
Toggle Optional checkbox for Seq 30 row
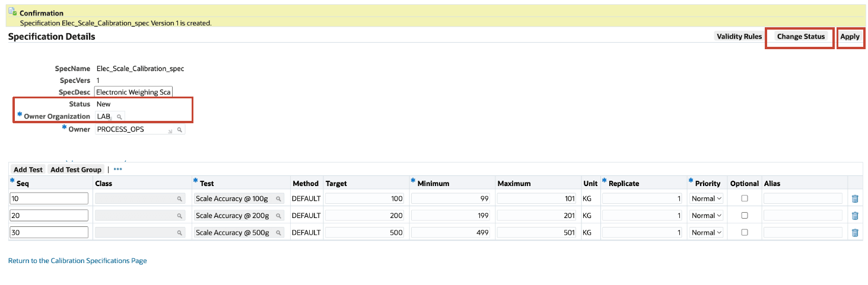coord(745,233)
